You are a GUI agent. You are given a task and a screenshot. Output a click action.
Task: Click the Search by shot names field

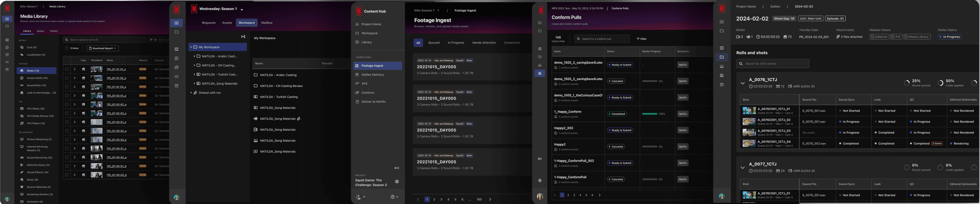(x=772, y=64)
